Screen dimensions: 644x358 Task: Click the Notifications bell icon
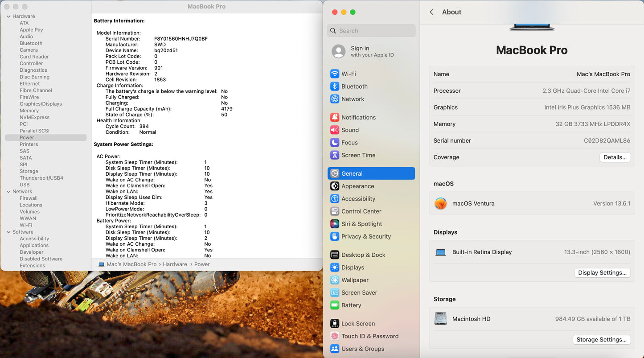pyautogui.click(x=335, y=117)
